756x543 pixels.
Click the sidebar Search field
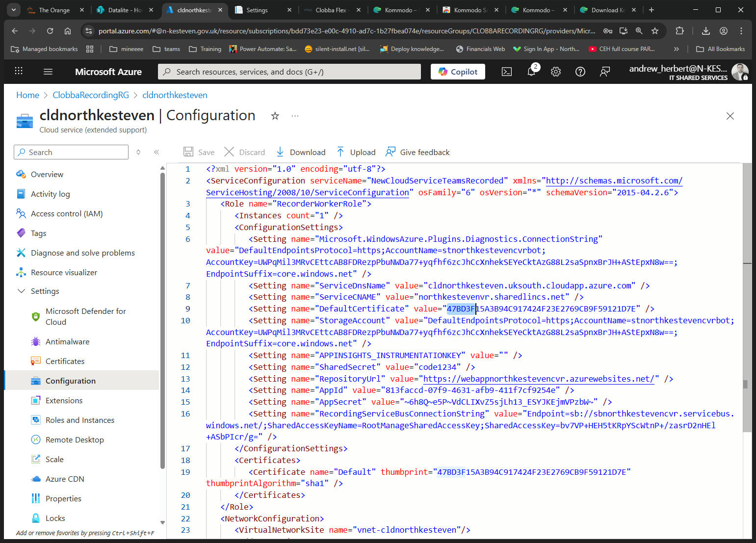(x=71, y=152)
